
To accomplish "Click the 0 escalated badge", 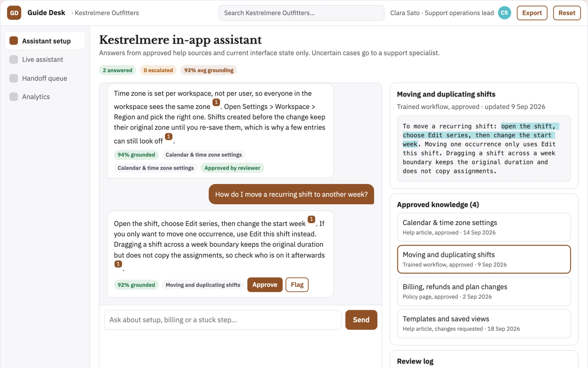I will coord(158,70).
